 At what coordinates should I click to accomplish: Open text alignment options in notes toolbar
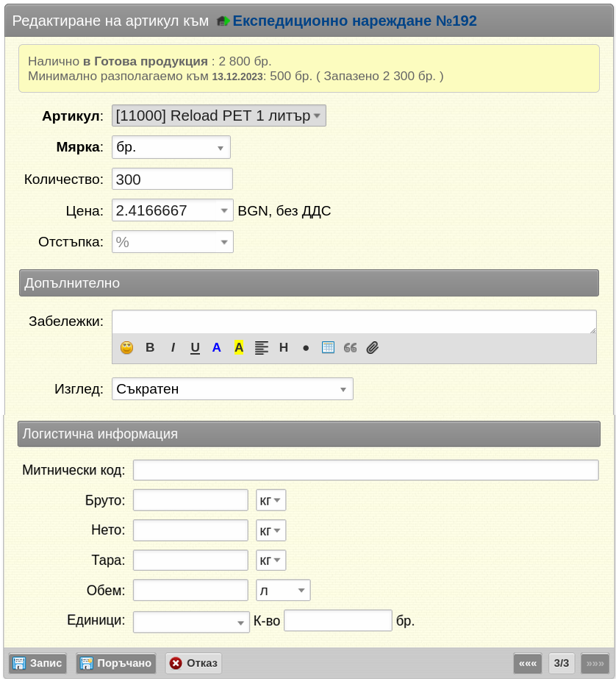(x=261, y=348)
